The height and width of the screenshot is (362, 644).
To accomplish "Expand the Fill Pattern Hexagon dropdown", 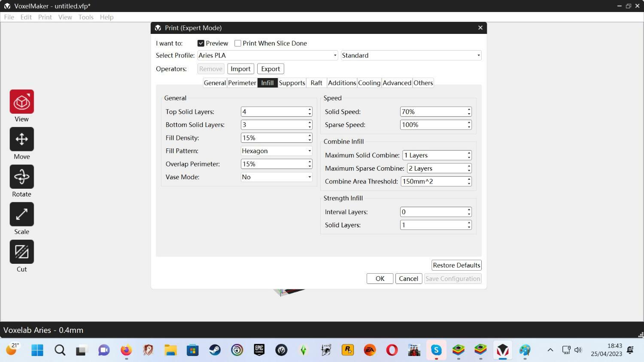I will point(276,151).
